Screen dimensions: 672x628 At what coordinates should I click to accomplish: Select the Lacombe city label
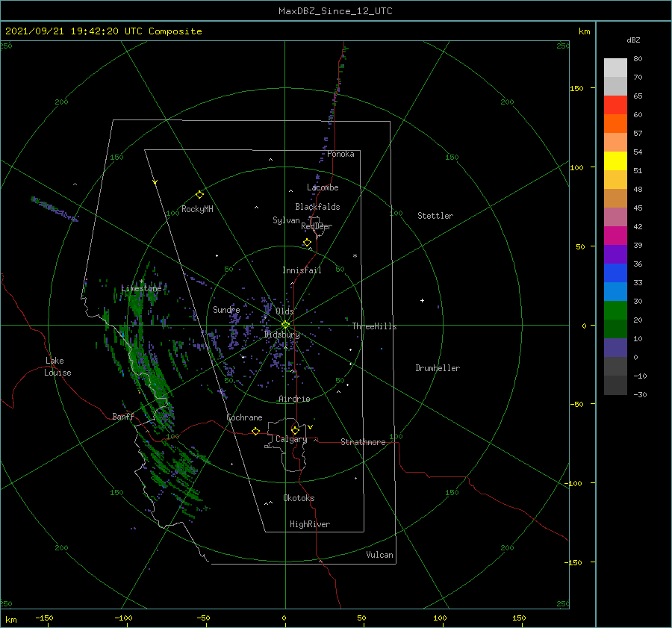click(323, 187)
